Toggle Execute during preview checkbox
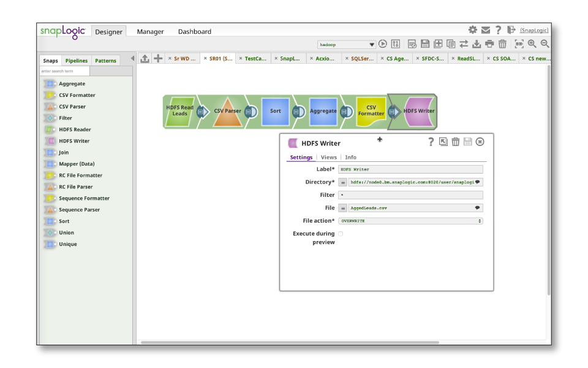Screen dimensions: 588x368 [341, 234]
